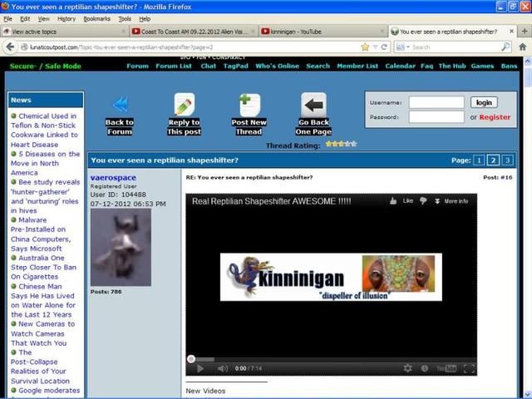Viewport: 532px width, 399px height.
Task: Open news: New Cameras to Watch Cameras
Action: click(x=42, y=333)
